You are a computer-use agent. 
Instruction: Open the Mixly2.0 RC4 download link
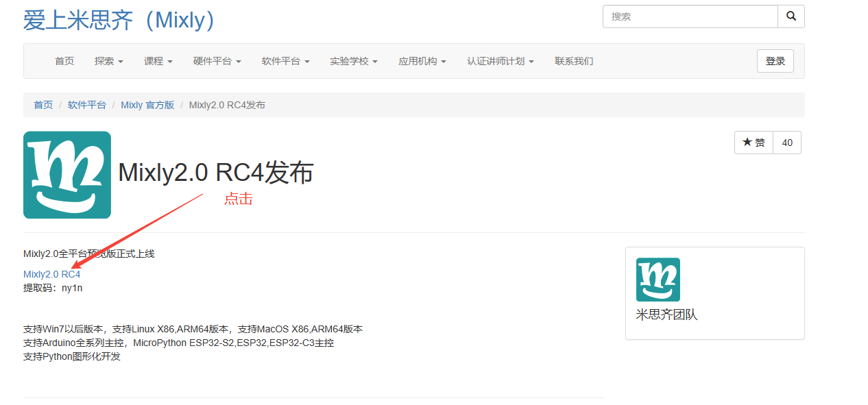[52, 274]
